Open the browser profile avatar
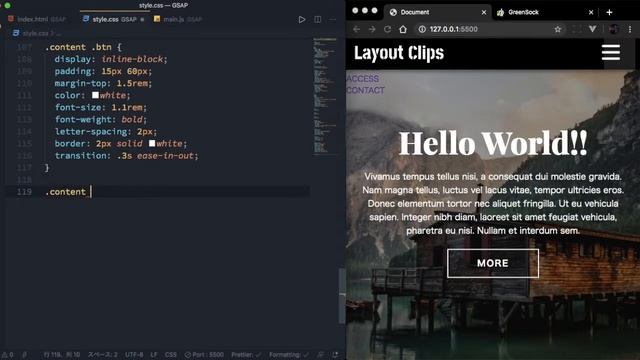This screenshot has height=360, width=640. [614, 29]
